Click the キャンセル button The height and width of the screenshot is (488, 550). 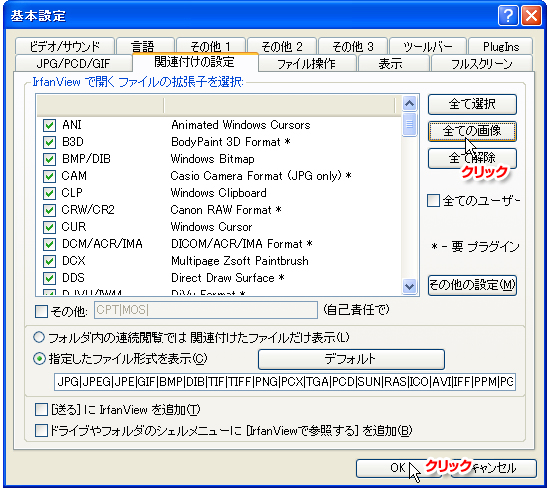494,468
